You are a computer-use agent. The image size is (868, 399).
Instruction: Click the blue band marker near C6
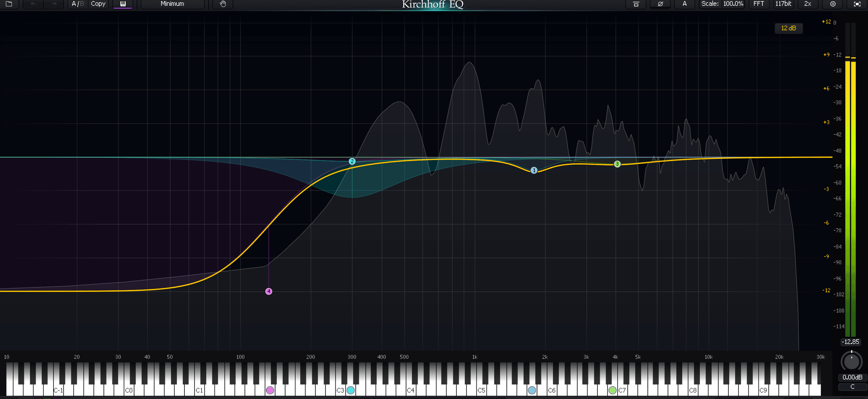[x=532, y=390]
